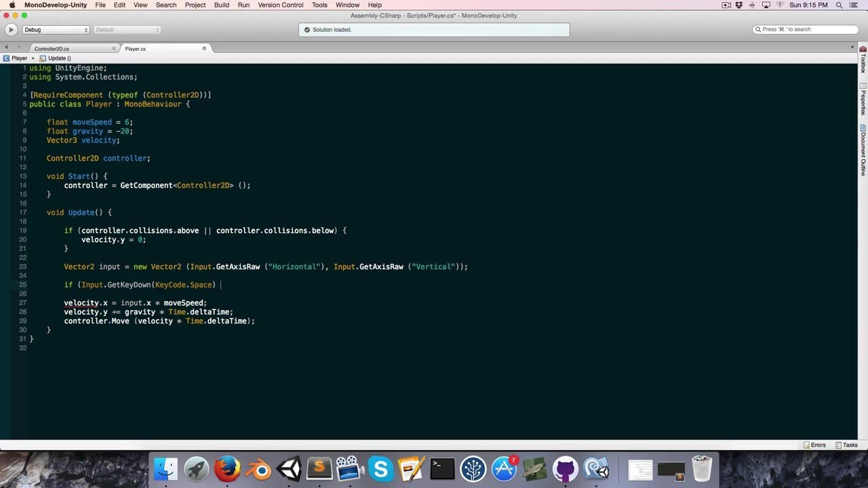Image resolution: width=868 pixels, height=488 pixels.
Task: Focus the search field in the toolbar
Action: [x=806, y=30]
